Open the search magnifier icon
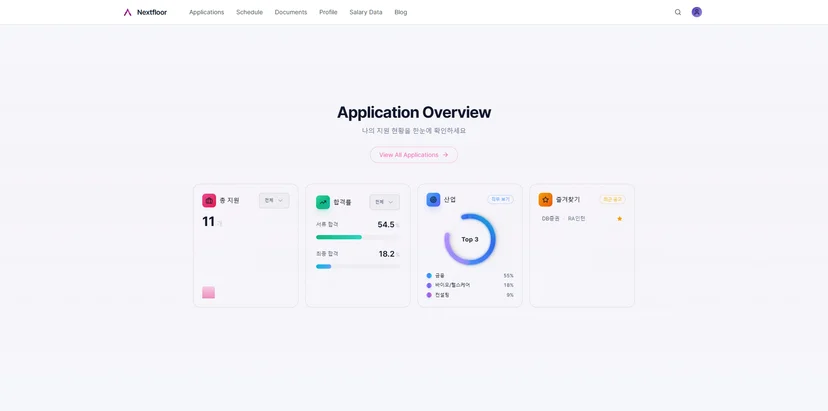Viewport: 828px width, 411px height. [678, 12]
